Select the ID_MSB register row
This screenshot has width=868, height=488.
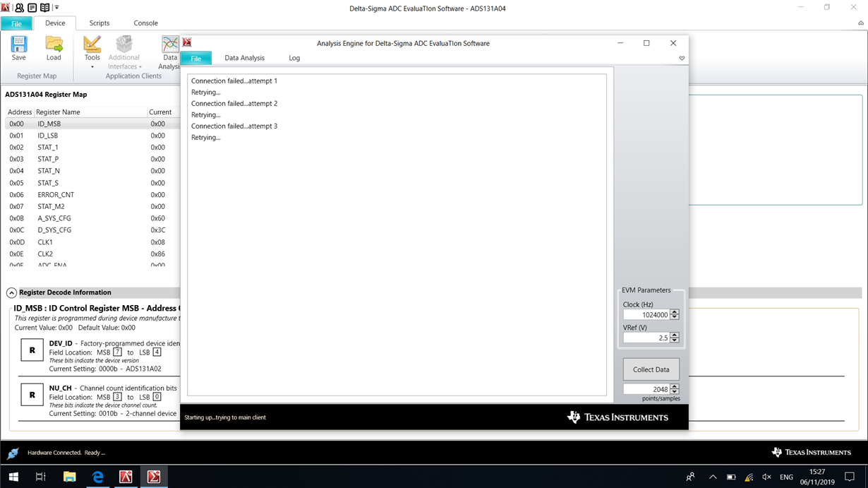click(92, 124)
